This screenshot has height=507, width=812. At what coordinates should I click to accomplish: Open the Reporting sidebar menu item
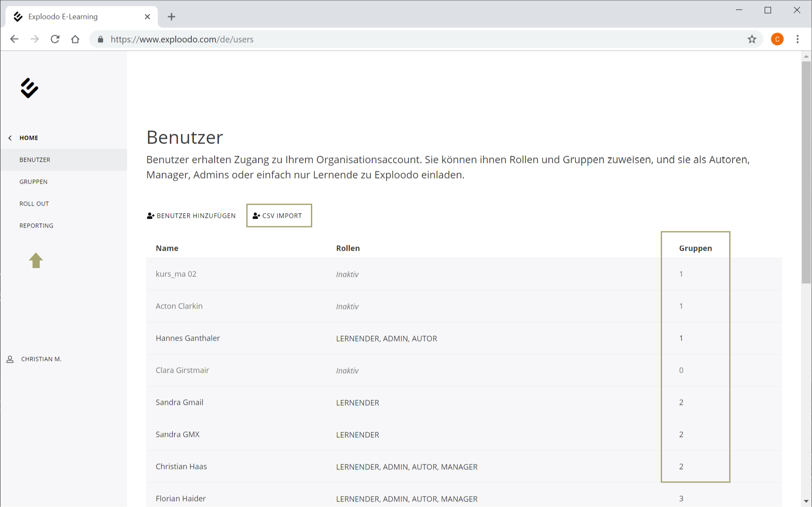[36, 226]
